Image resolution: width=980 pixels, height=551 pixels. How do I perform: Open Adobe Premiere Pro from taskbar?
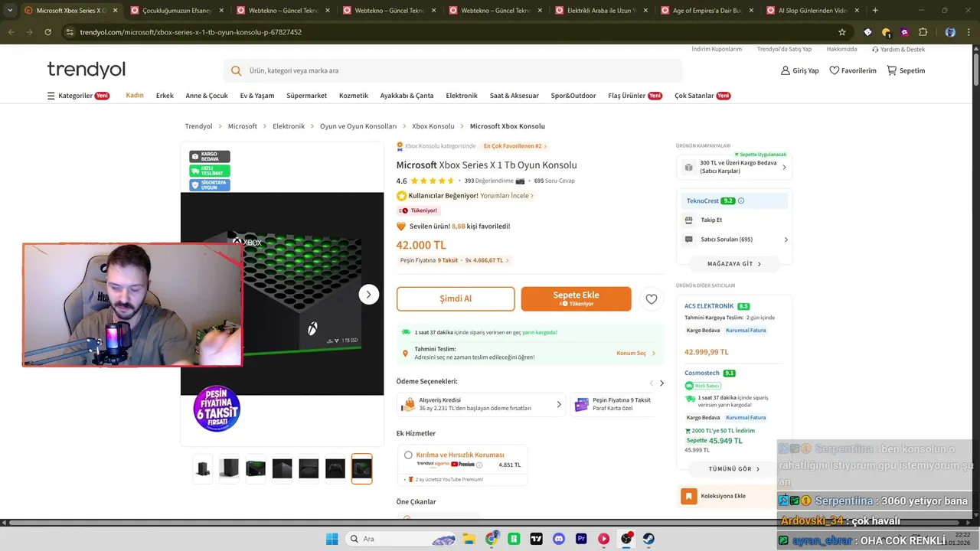click(581, 539)
